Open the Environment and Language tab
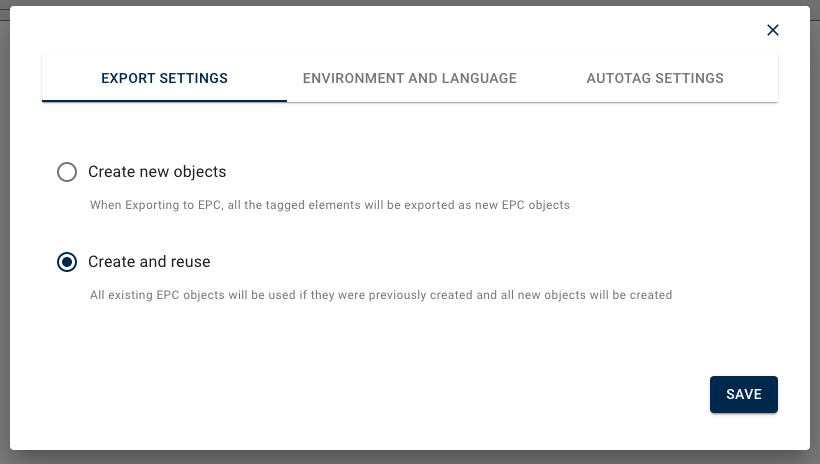 click(x=410, y=78)
